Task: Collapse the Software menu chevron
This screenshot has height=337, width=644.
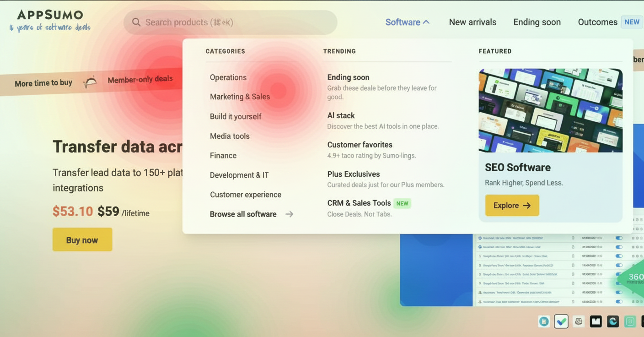Action: (426, 22)
